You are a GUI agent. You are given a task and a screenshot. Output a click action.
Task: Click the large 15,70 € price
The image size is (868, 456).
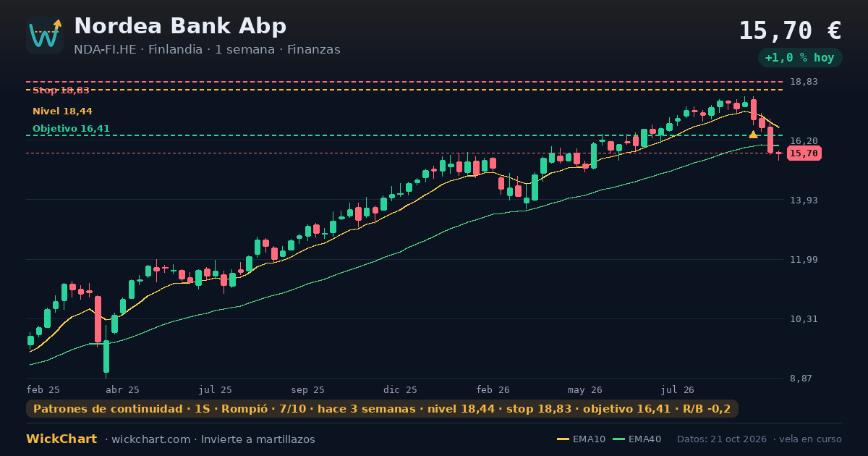click(x=790, y=30)
